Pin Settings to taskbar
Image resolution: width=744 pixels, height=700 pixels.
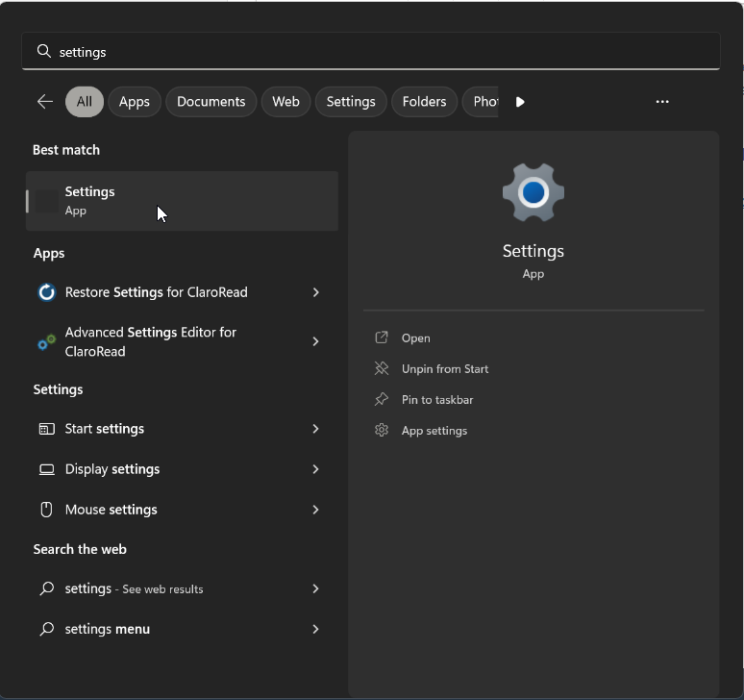(x=437, y=400)
